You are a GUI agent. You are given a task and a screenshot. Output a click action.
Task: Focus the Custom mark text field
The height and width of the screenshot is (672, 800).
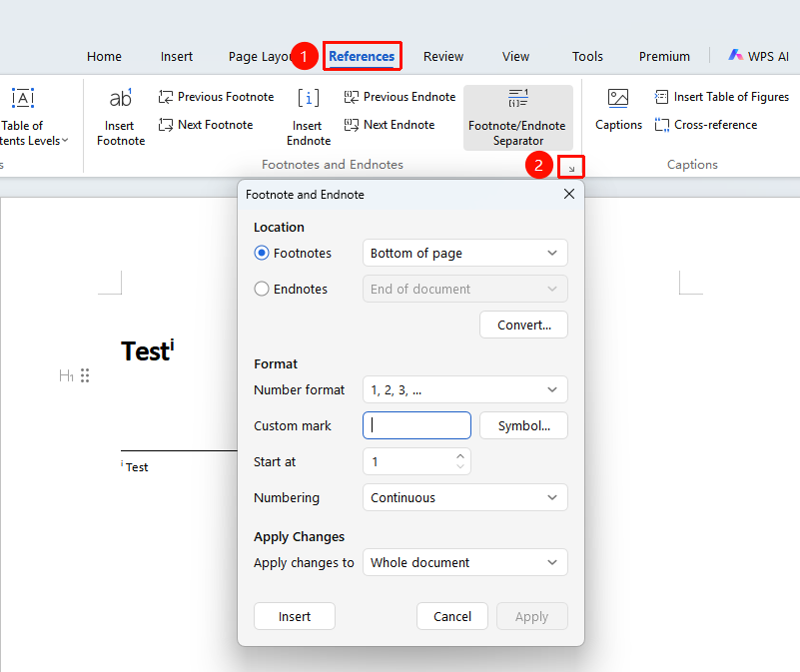pos(416,425)
